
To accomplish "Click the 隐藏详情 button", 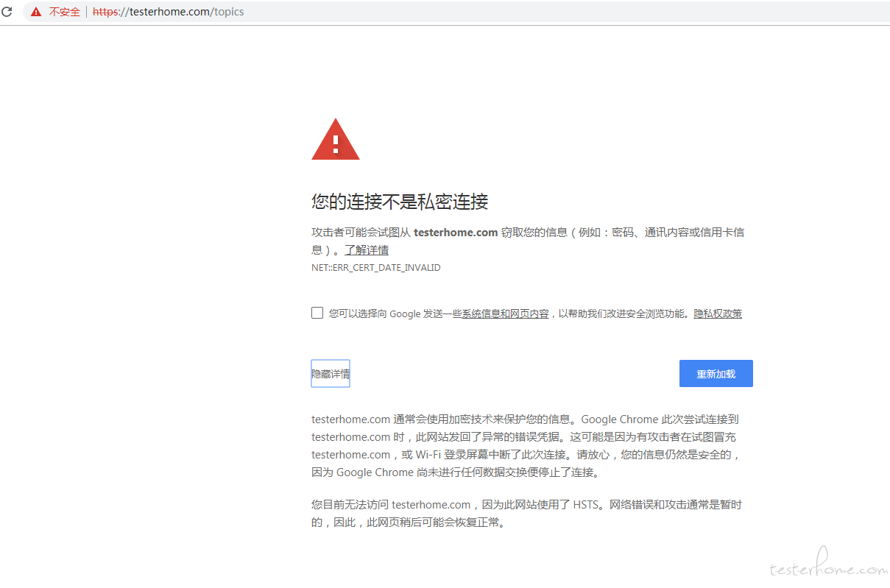I will tap(331, 374).
